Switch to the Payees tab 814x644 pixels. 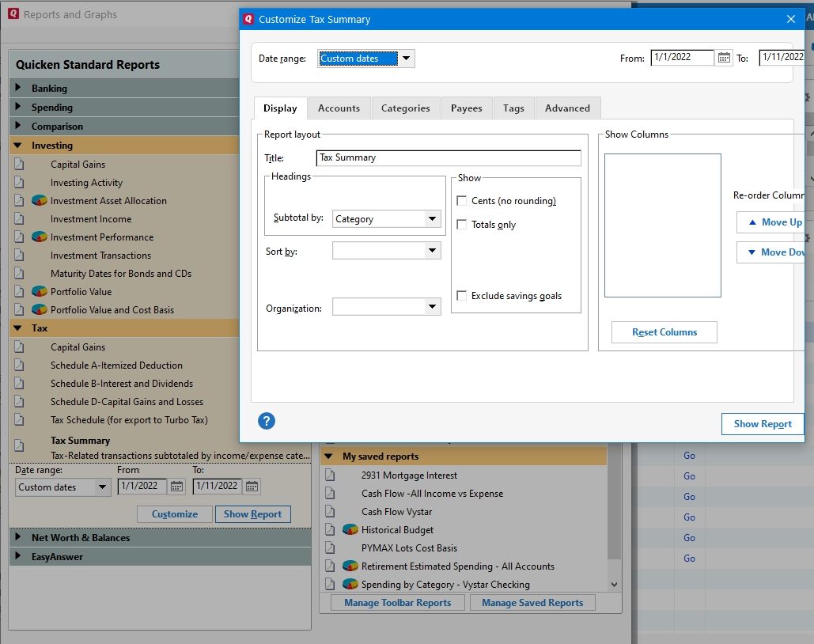466,108
